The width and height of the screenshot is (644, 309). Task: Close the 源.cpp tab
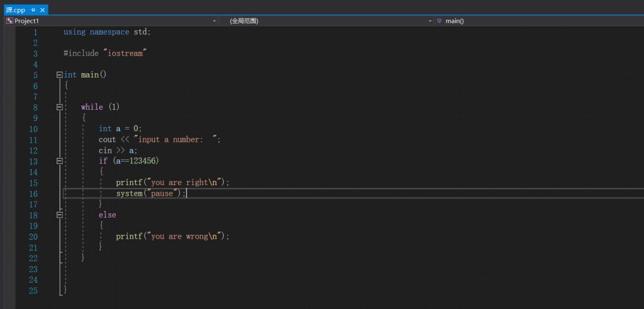[42, 10]
